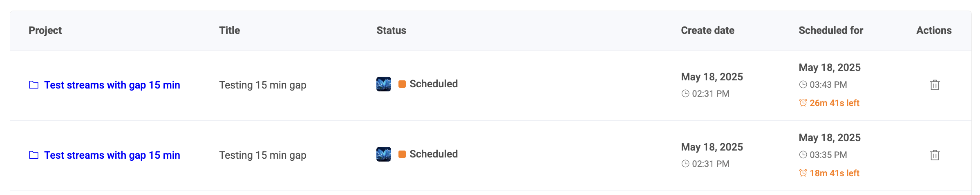
Task: Click clock icon next to 03:35 PM
Action: [x=803, y=155]
